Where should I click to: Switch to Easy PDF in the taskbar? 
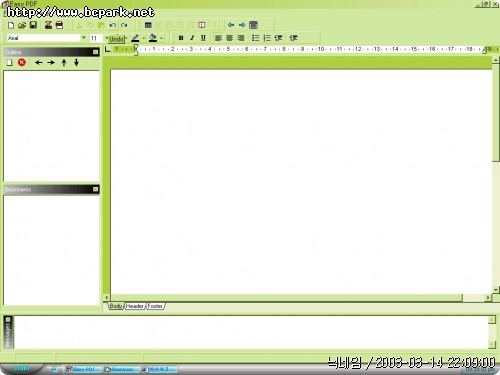[83, 369]
